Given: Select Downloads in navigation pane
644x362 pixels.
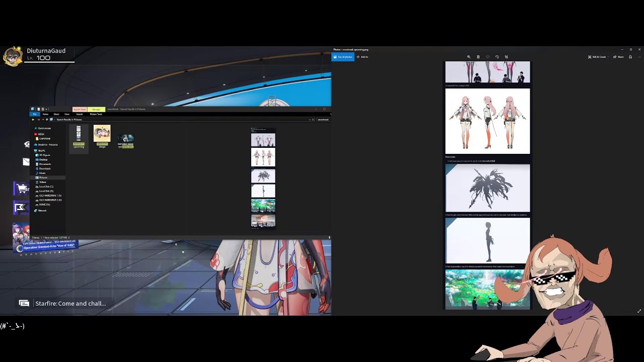Looking at the screenshot, I should point(44,169).
